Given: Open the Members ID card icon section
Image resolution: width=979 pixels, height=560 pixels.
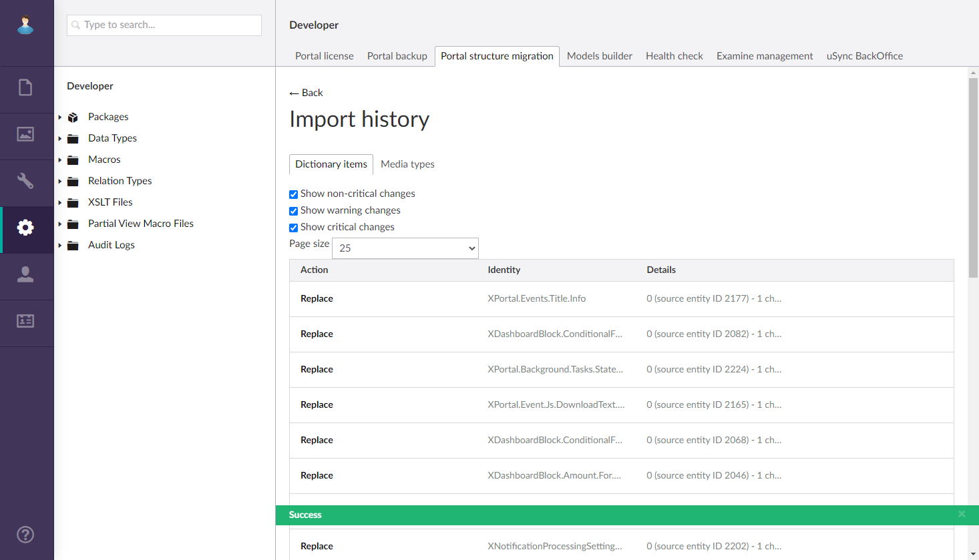Looking at the screenshot, I should [x=25, y=321].
